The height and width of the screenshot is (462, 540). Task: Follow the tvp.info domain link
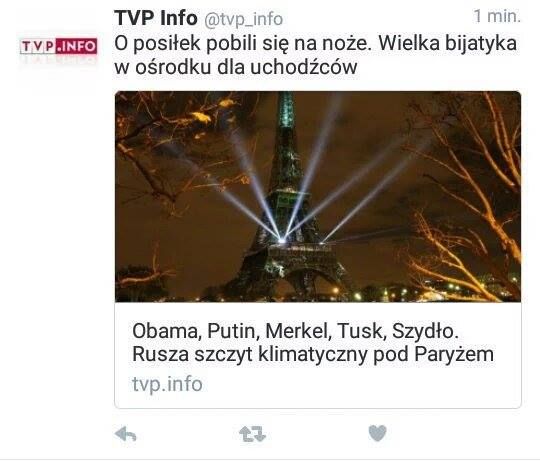click(167, 384)
